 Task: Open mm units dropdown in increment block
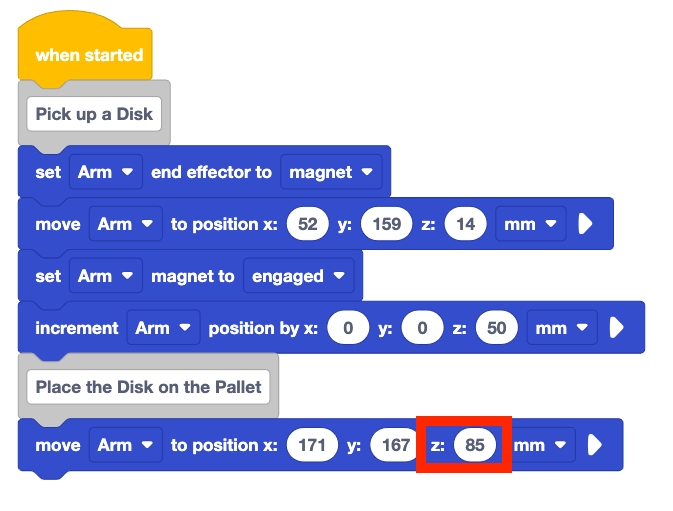pyautogui.click(x=562, y=328)
